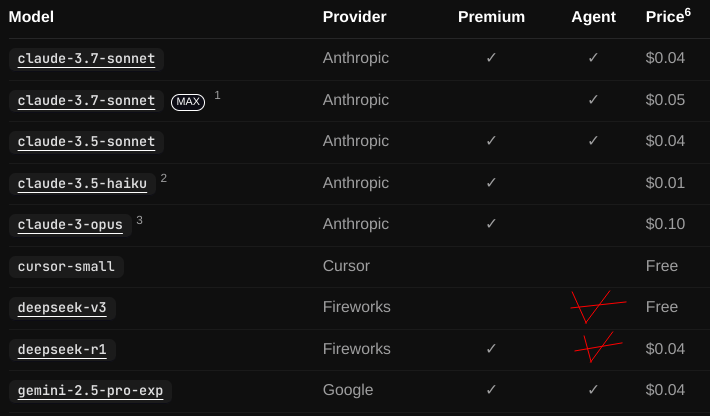Open the claude-3.5-sonnet model link

pyautogui.click(x=86, y=142)
